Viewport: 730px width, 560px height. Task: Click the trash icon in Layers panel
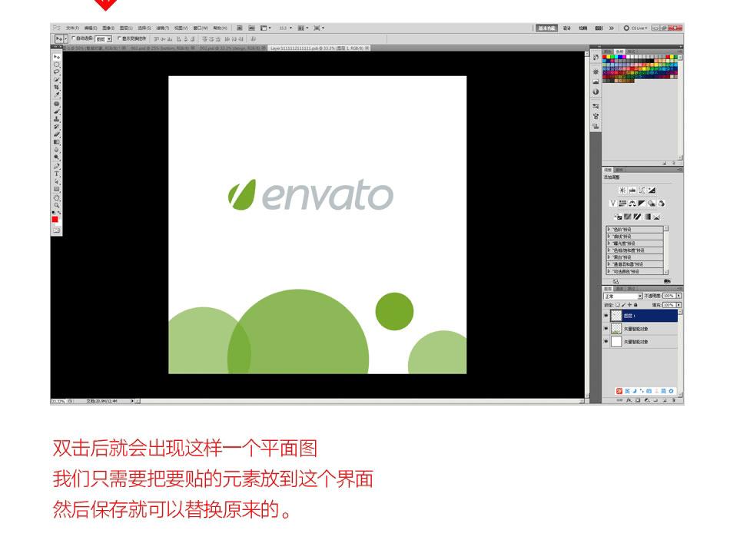coord(674,400)
